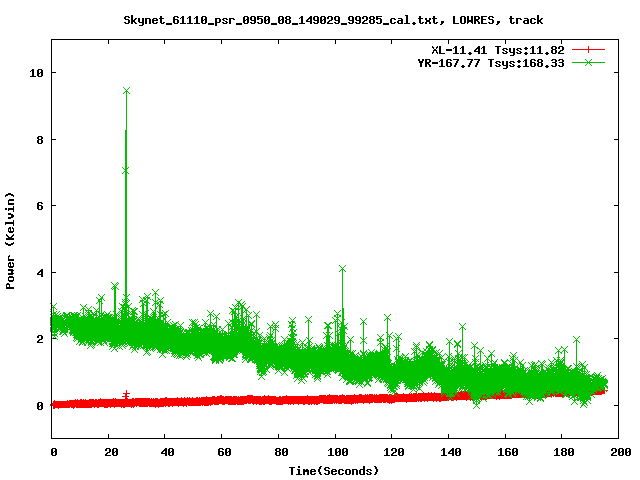Screen dimensions: 640x480
Task: Click the red line sample in legend
Action: (590, 49)
